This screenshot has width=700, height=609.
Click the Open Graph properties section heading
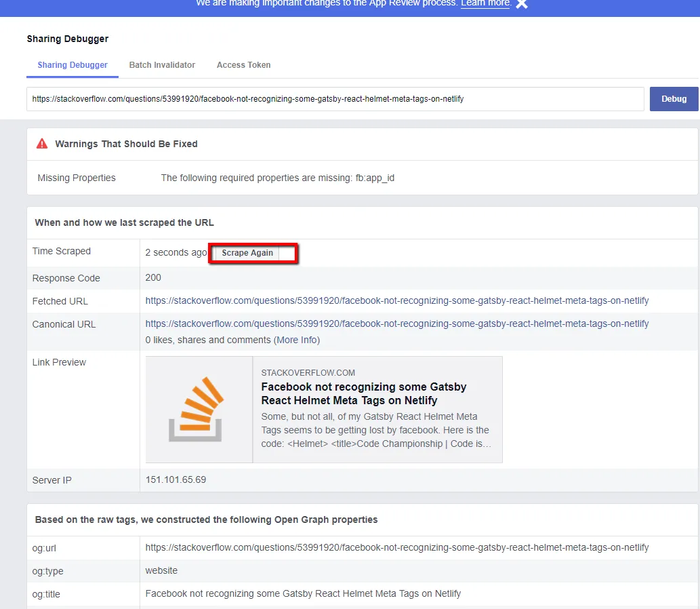click(x=206, y=519)
